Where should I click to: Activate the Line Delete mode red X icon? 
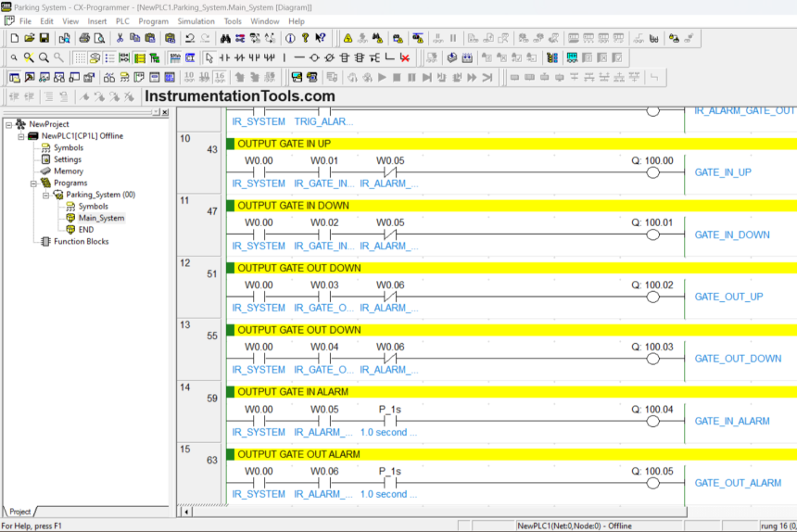coord(405,57)
